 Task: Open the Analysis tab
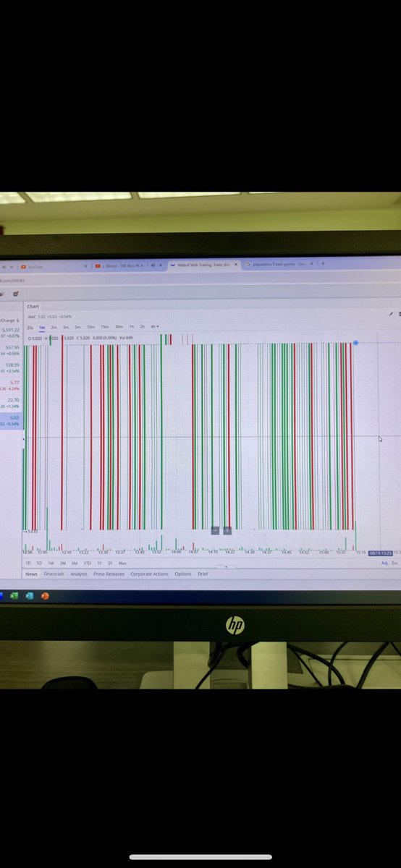pyautogui.click(x=79, y=574)
